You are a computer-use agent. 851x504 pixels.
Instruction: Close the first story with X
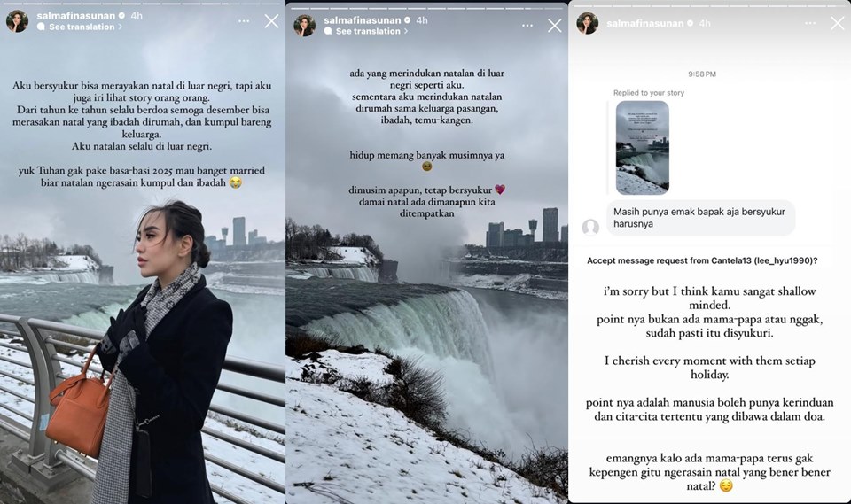(x=271, y=21)
